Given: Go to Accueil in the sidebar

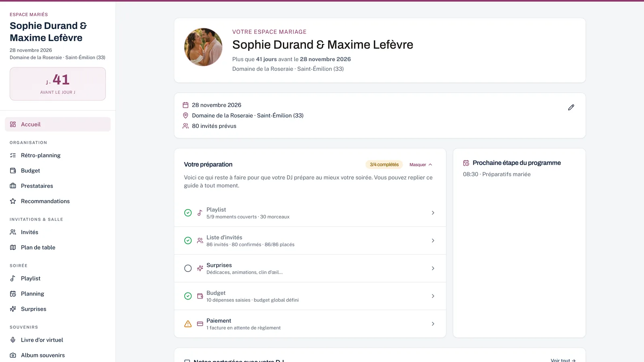Looking at the screenshot, I should click(x=58, y=124).
